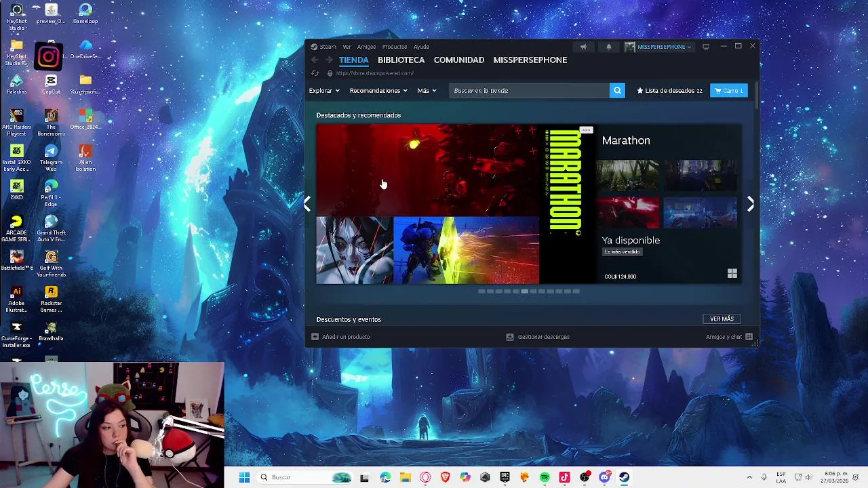Expand the Más dropdown in store bar
Viewport: 868px width, 488px height.
point(427,91)
